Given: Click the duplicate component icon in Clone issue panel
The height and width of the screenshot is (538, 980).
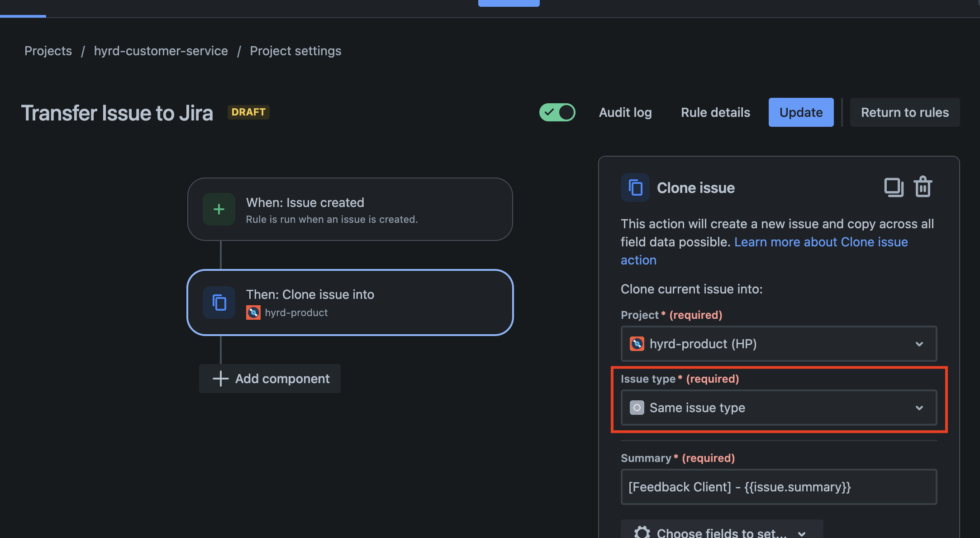Looking at the screenshot, I should [x=894, y=187].
